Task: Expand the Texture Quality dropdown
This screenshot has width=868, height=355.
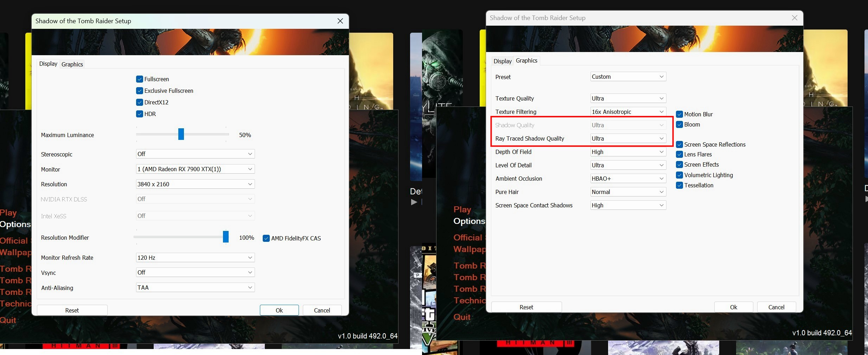Action: tap(628, 98)
